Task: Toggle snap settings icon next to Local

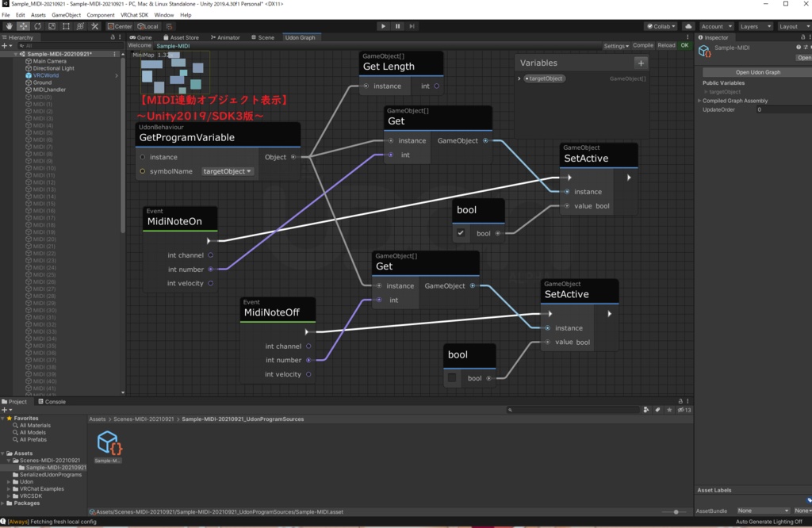Action: point(170,26)
